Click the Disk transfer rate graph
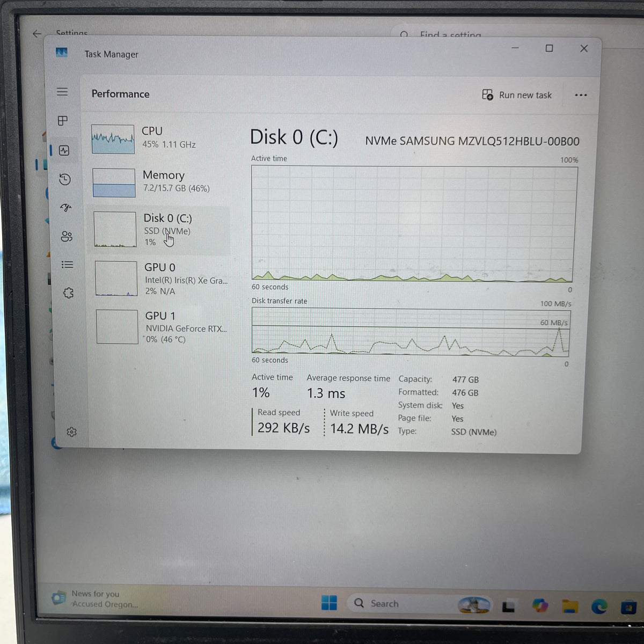The image size is (644, 644). (x=411, y=332)
